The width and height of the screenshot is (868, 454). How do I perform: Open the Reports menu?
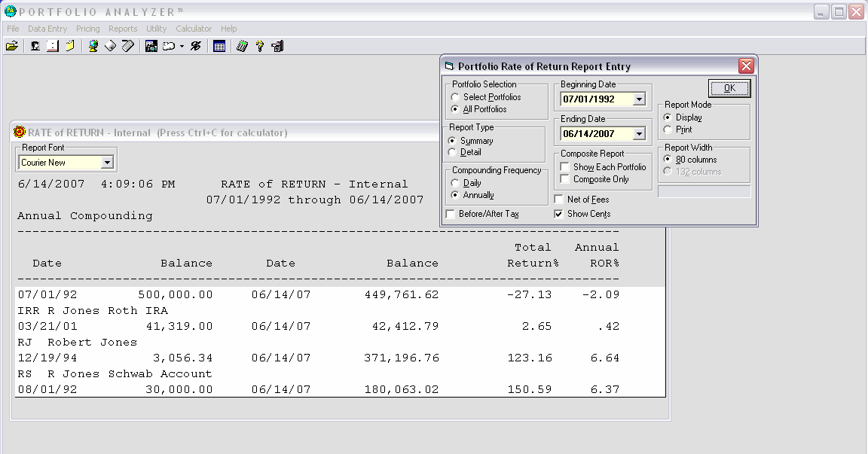click(x=123, y=29)
